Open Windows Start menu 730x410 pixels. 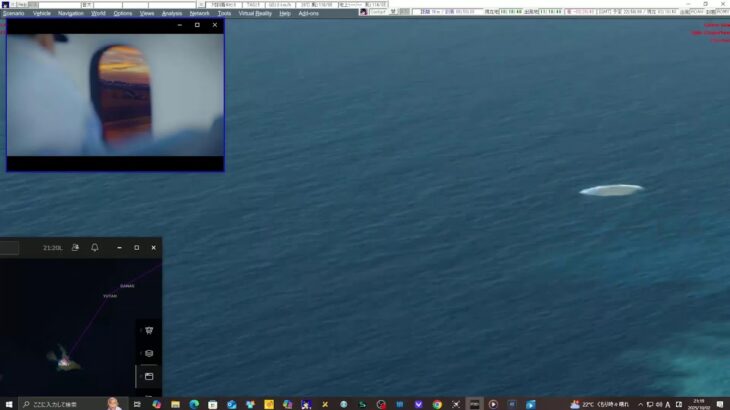click(7, 404)
